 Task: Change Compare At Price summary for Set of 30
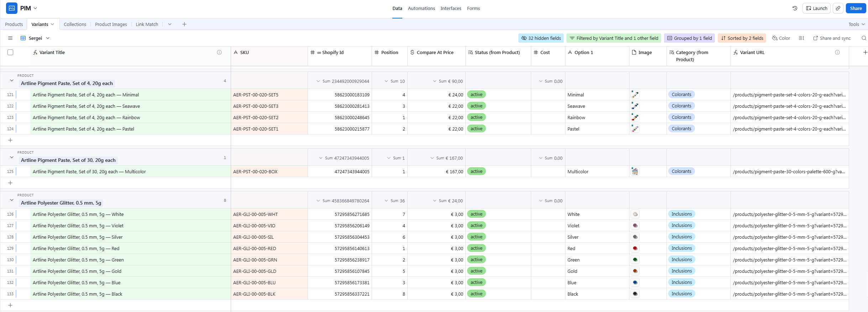pyautogui.click(x=446, y=158)
